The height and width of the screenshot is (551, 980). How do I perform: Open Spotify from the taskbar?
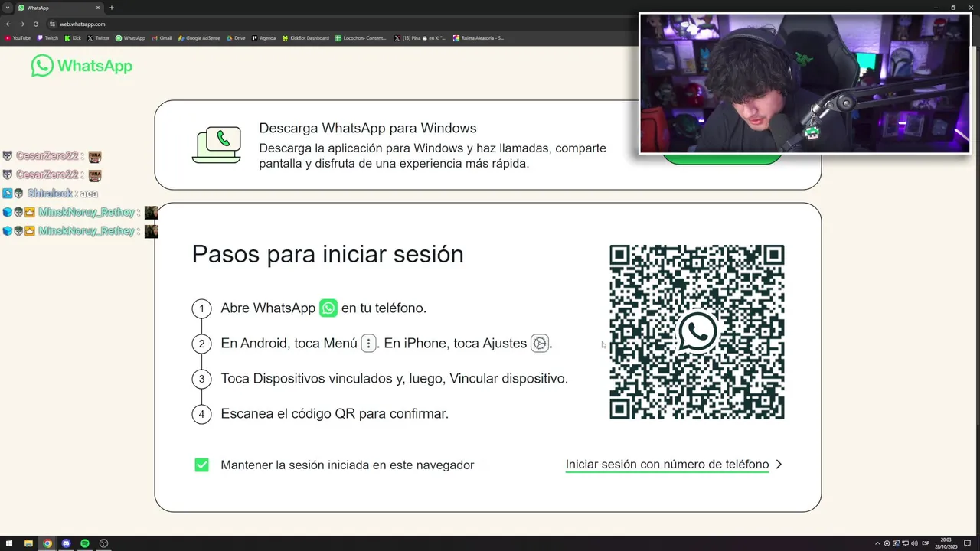pyautogui.click(x=85, y=543)
